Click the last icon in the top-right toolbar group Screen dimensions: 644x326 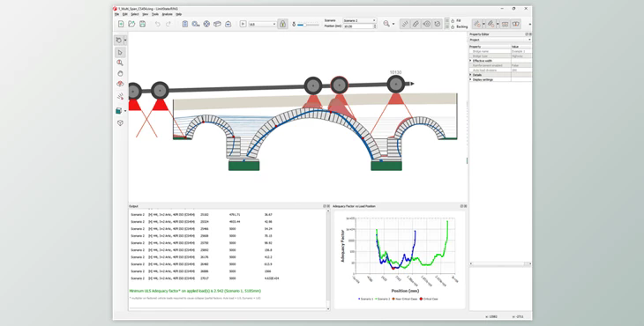click(516, 24)
